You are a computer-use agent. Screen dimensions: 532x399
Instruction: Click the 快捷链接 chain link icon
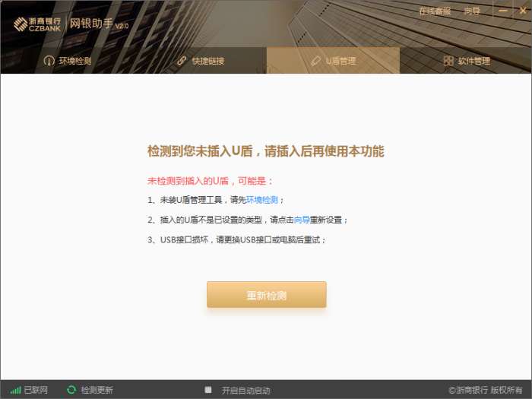click(182, 61)
